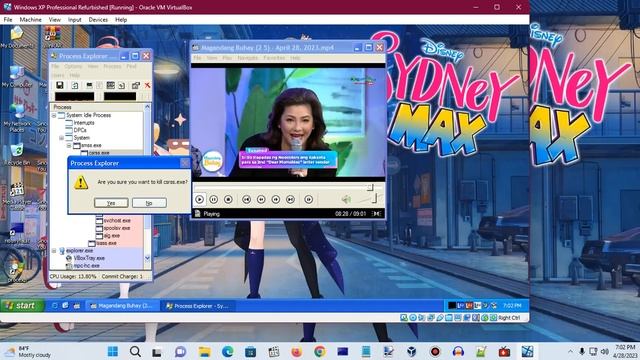Show hidden icons chevron in system tray

[570, 351]
